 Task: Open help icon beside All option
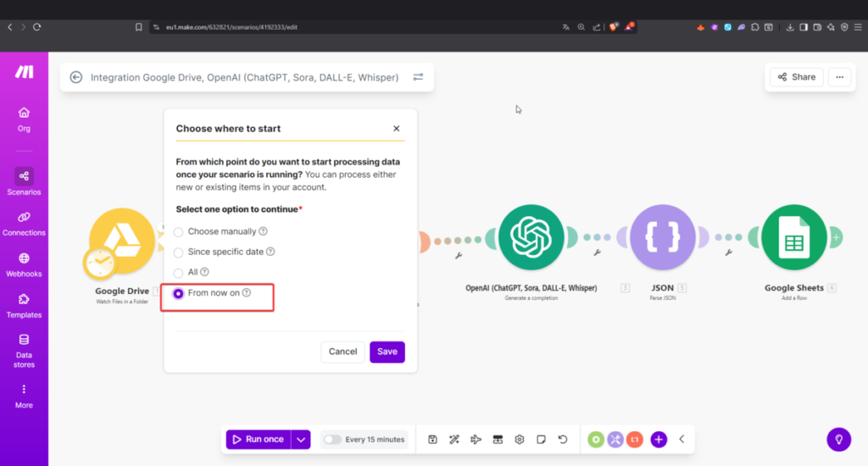(205, 272)
